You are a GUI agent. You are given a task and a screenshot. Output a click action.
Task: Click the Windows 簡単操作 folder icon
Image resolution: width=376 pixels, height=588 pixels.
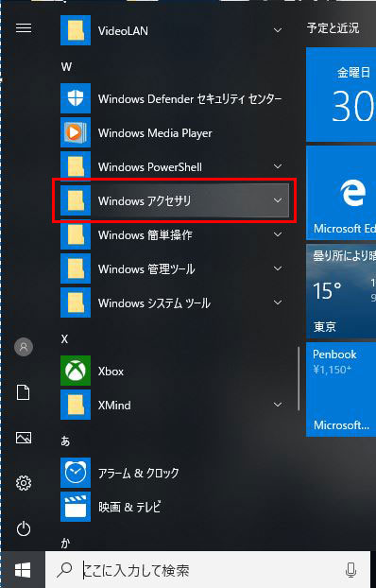pyautogui.click(x=76, y=234)
